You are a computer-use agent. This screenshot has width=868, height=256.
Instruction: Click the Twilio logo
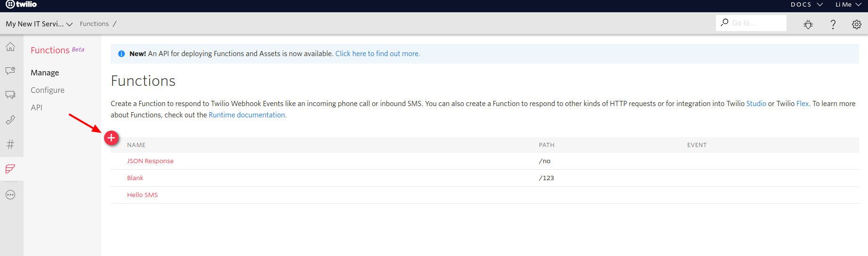21,4
